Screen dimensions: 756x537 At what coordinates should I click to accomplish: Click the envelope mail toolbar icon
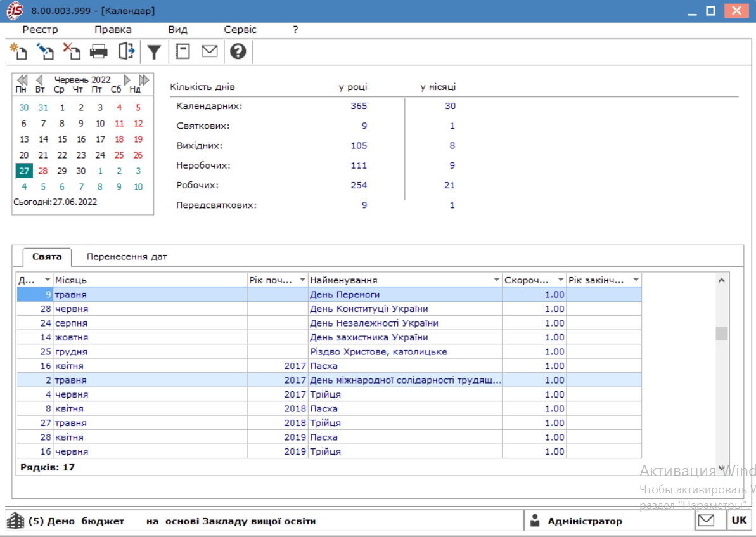coord(209,51)
